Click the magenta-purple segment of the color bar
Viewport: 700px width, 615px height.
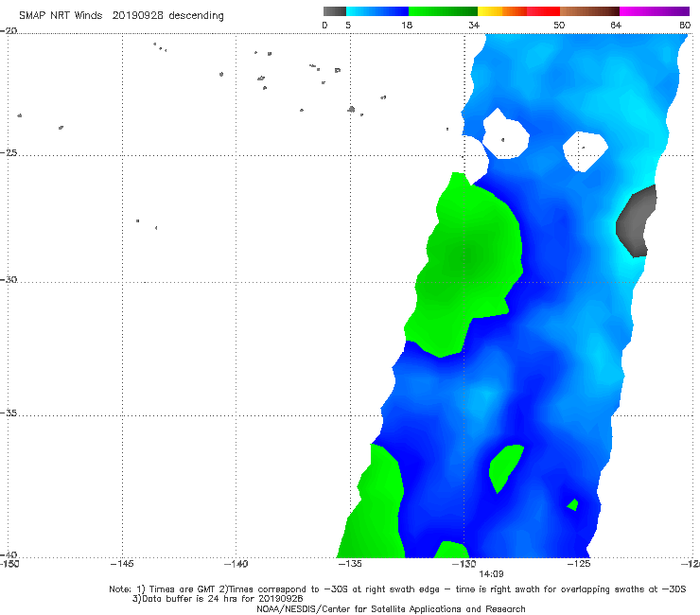point(655,11)
